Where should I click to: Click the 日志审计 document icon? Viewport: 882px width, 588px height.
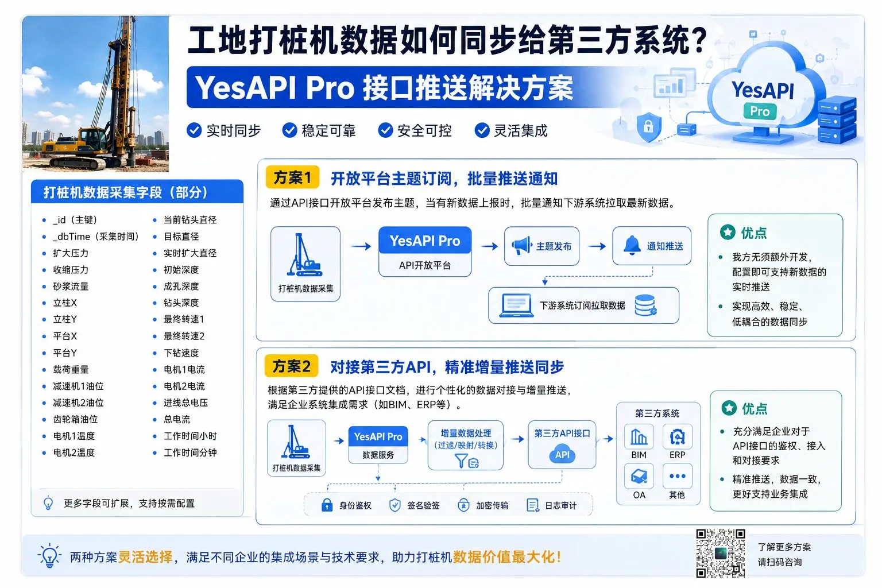pyautogui.click(x=533, y=505)
